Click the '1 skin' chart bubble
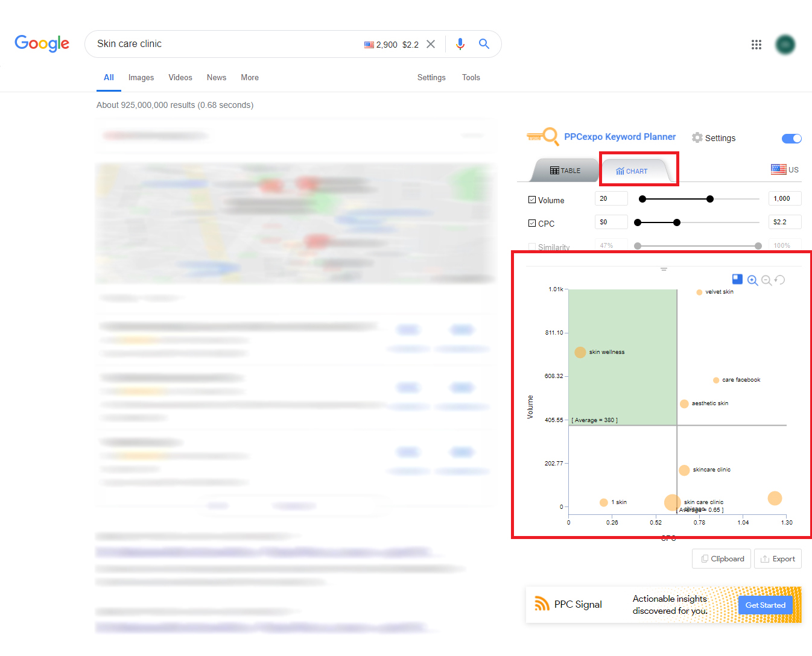Image resolution: width=812 pixels, height=656 pixels. [604, 502]
